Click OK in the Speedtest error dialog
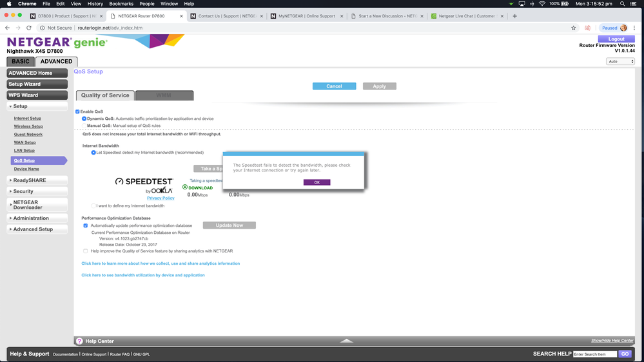Image resolution: width=644 pixels, height=362 pixels. pos(317,182)
